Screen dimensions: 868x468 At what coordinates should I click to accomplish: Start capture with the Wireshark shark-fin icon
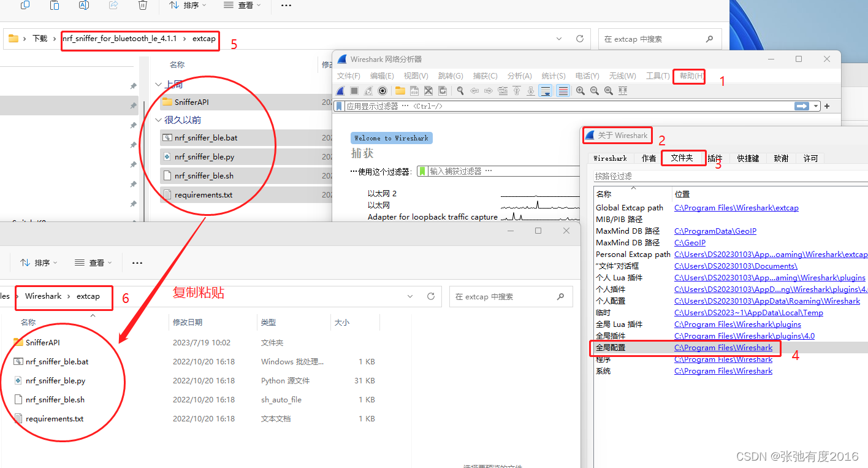[x=340, y=91]
